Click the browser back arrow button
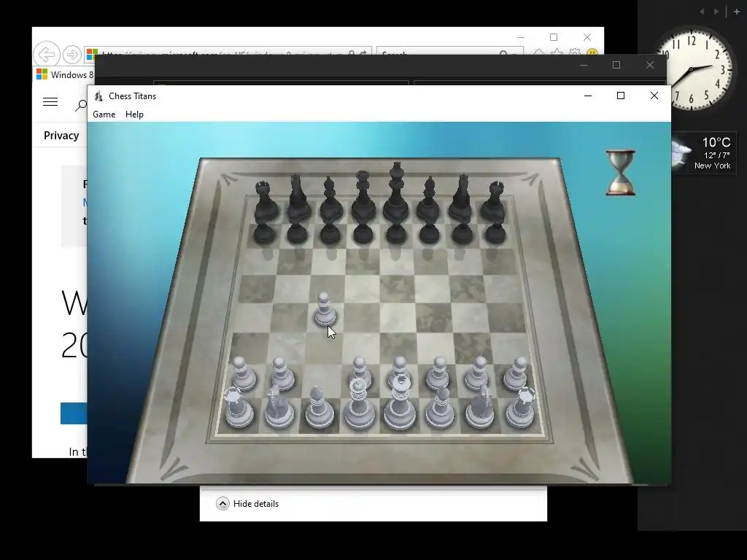 47,54
